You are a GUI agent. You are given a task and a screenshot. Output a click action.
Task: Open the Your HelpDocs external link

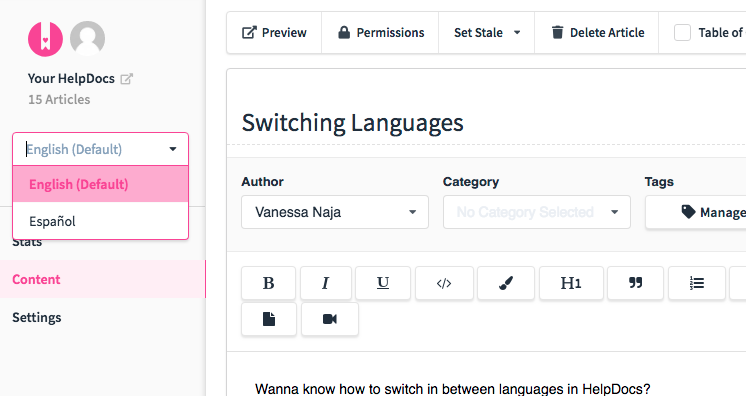(127, 79)
